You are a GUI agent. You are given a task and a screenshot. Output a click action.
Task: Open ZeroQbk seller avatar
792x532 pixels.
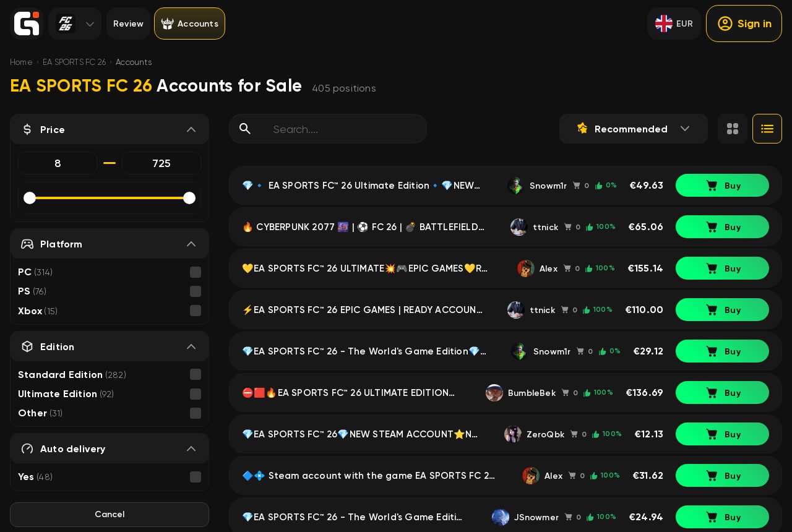click(x=513, y=434)
